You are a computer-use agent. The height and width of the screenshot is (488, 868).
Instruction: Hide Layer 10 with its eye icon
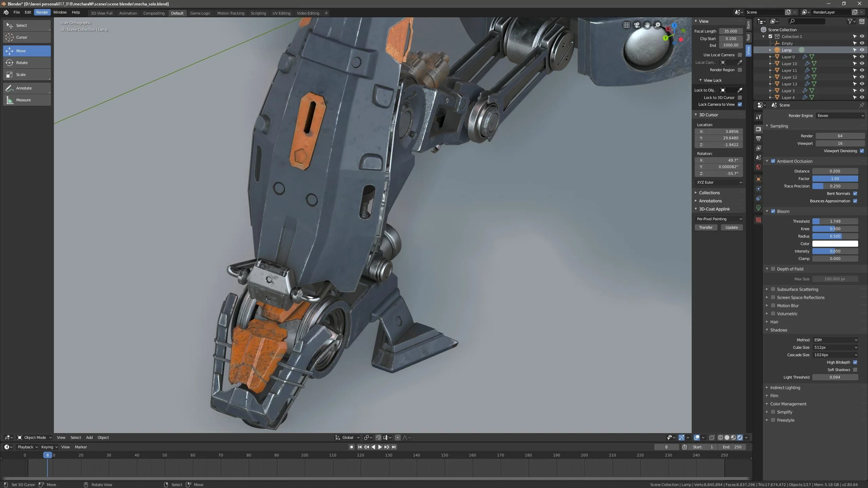coord(862,63)
